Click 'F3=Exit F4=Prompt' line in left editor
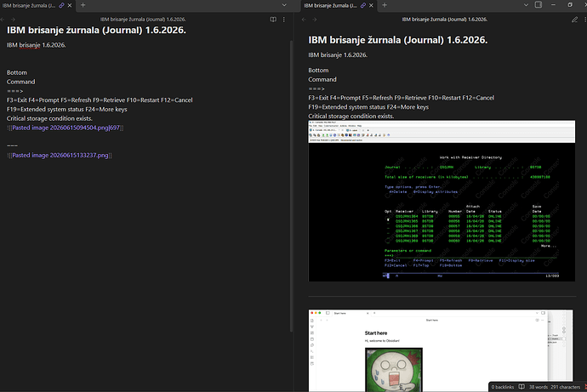The image size is (587, 392). [100, 100]
